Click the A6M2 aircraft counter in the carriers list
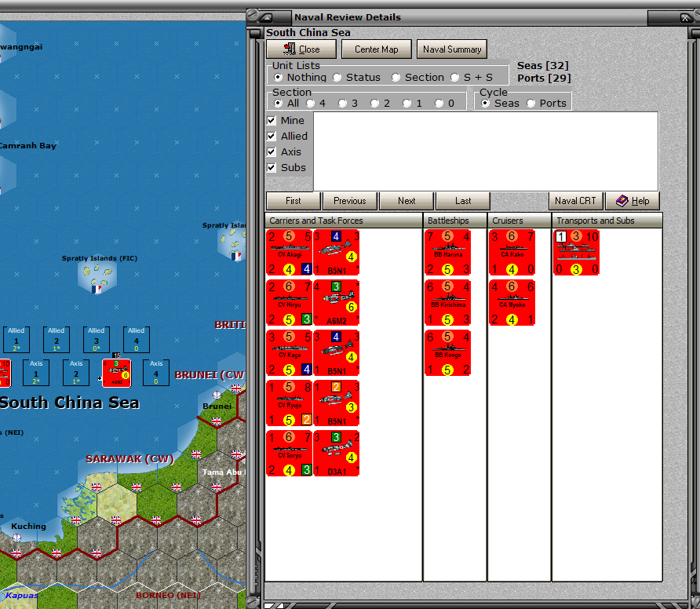700x609 pixels. coord(337,303)
